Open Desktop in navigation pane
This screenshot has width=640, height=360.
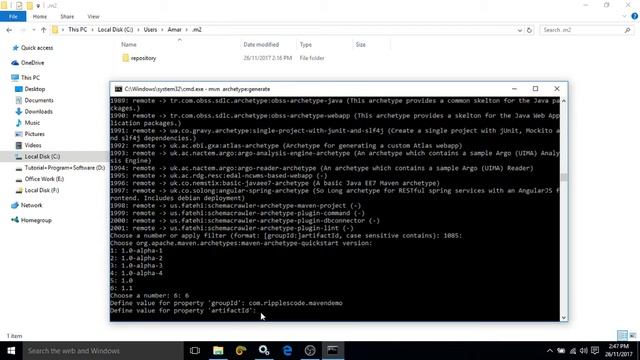point(35,89)
